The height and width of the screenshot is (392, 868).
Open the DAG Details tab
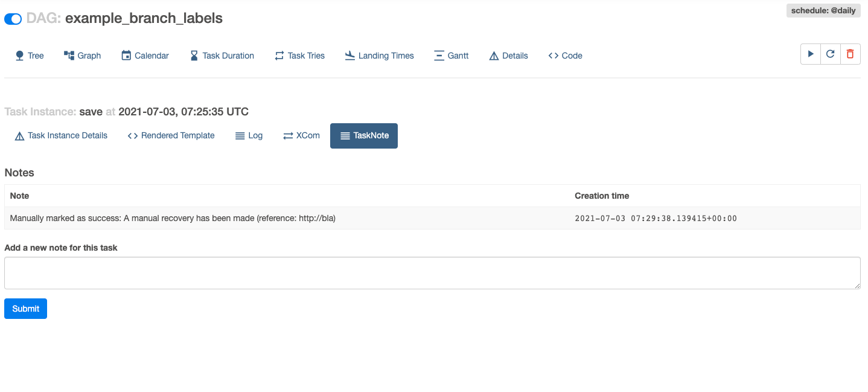[x=508, y=56]
